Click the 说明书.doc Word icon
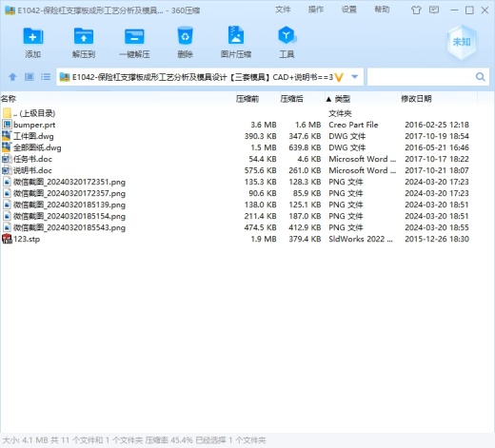Screen dimensions: 495x448 (x=7, y=170)
